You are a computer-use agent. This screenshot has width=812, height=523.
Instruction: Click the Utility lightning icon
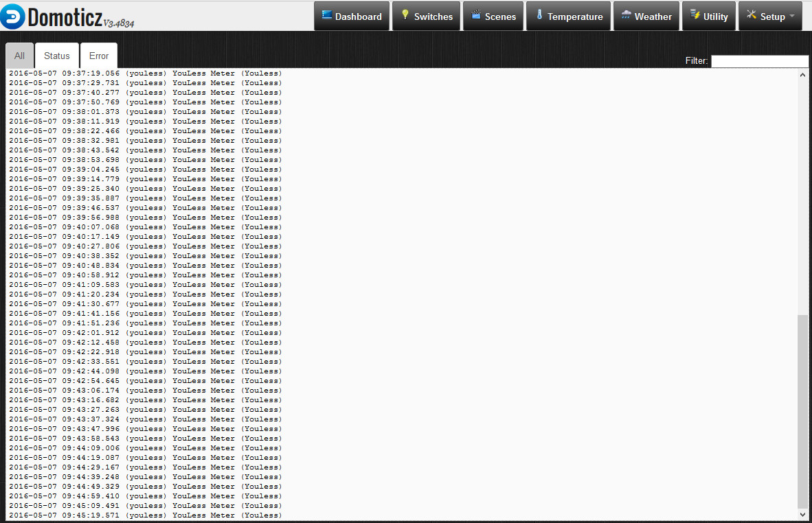[x=695, y=14]
